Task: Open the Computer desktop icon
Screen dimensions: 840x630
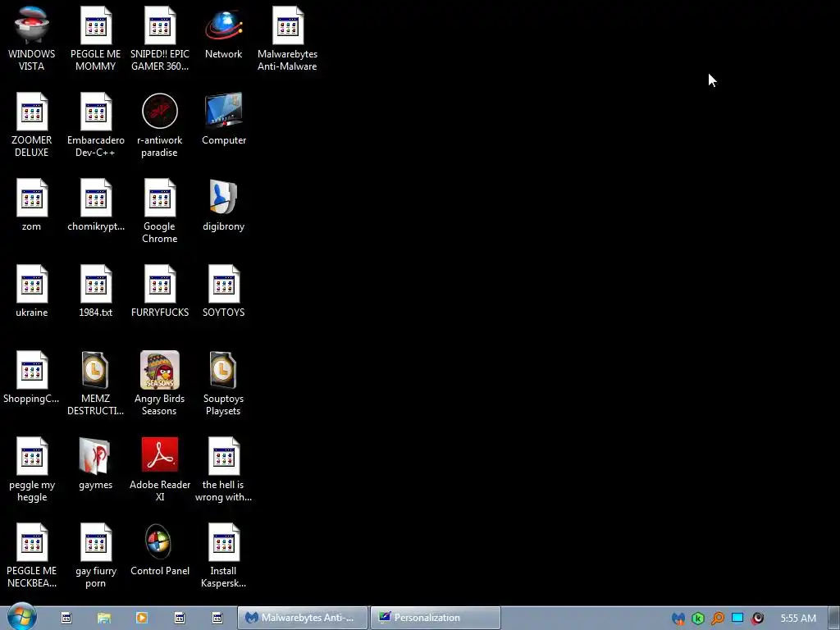Action: (223, 119)
